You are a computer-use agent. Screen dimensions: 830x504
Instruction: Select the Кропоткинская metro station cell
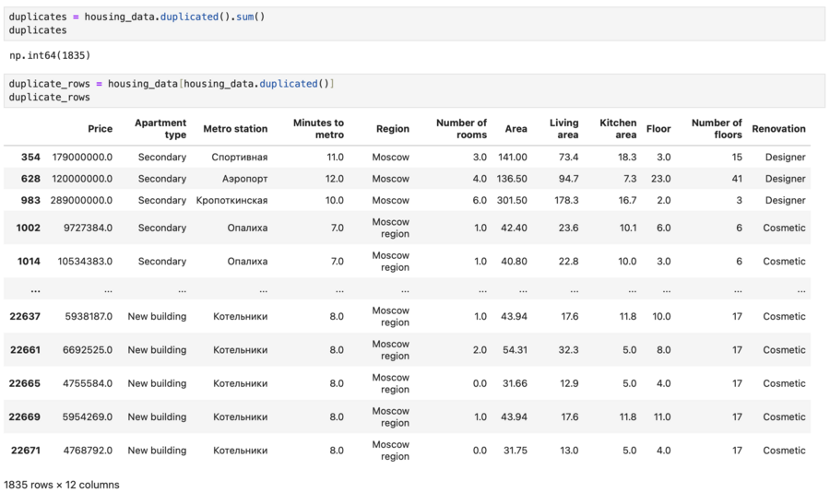click(232, 201)
